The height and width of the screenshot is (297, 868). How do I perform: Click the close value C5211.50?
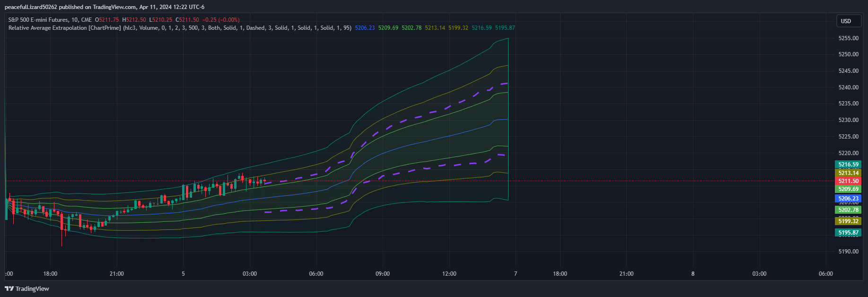tap(187, 20)
